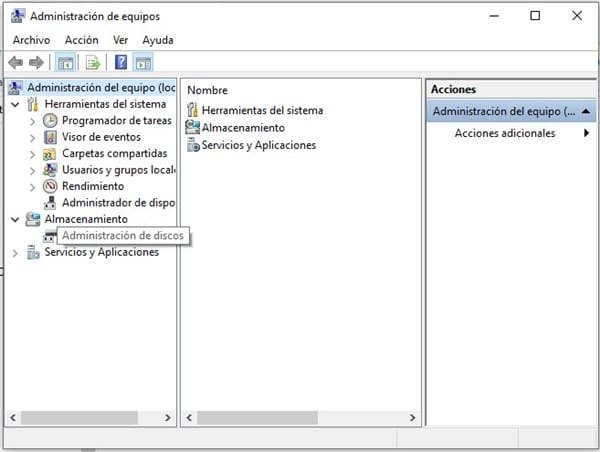The image size is (600, 452).
Task: Select Administración de discos in the tree
Action: 123,235
